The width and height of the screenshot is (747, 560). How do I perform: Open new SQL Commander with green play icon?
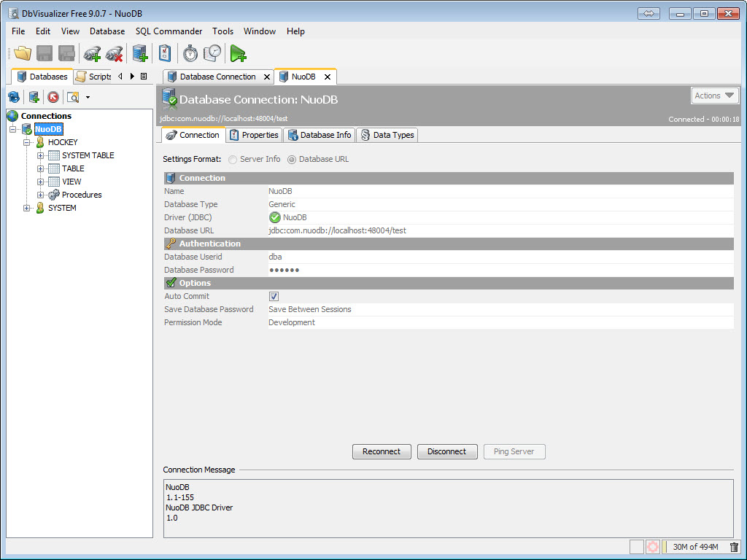[x=238, y=53]
